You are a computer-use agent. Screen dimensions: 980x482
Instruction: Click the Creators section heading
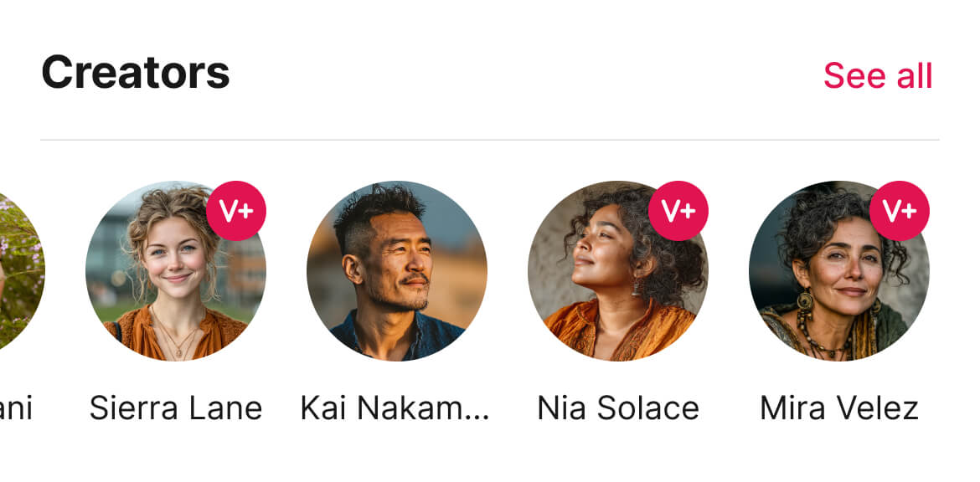tap(136, 73)
